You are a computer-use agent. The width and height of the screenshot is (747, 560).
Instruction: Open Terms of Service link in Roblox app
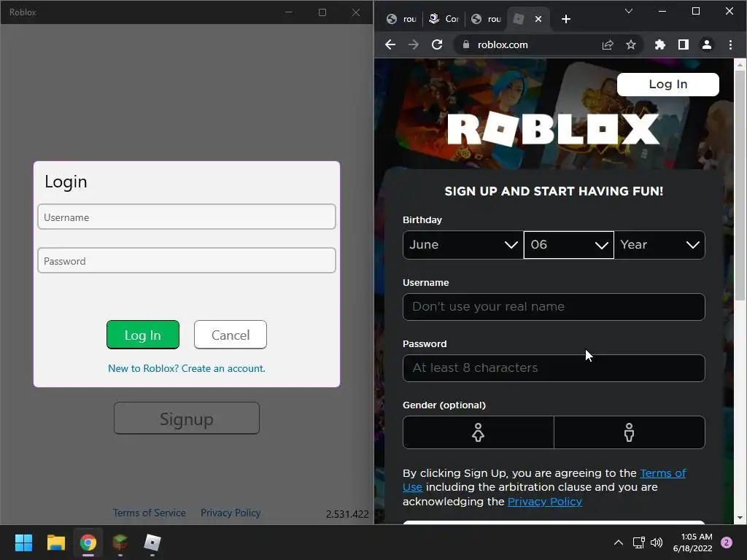tap(149, 513)
